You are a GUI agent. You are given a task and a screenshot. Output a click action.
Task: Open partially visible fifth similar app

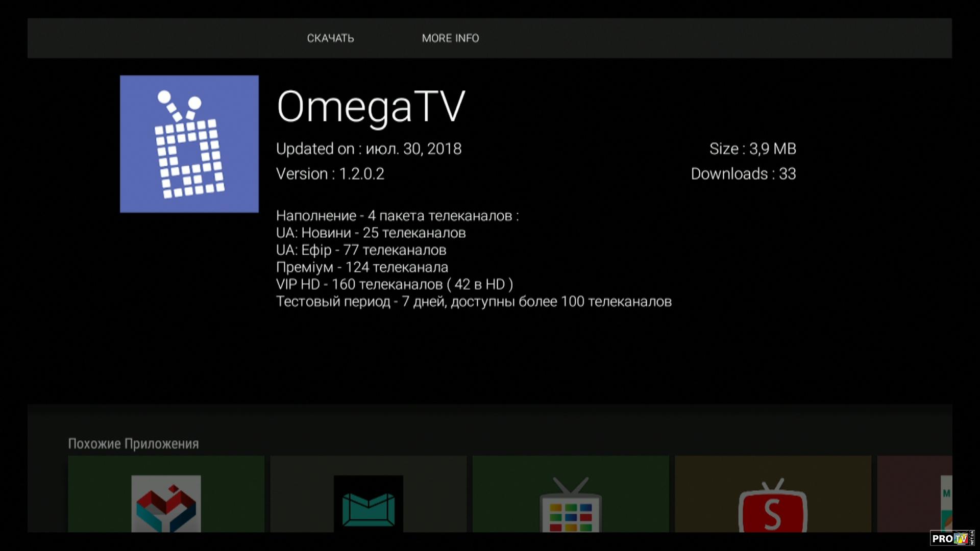915,495
